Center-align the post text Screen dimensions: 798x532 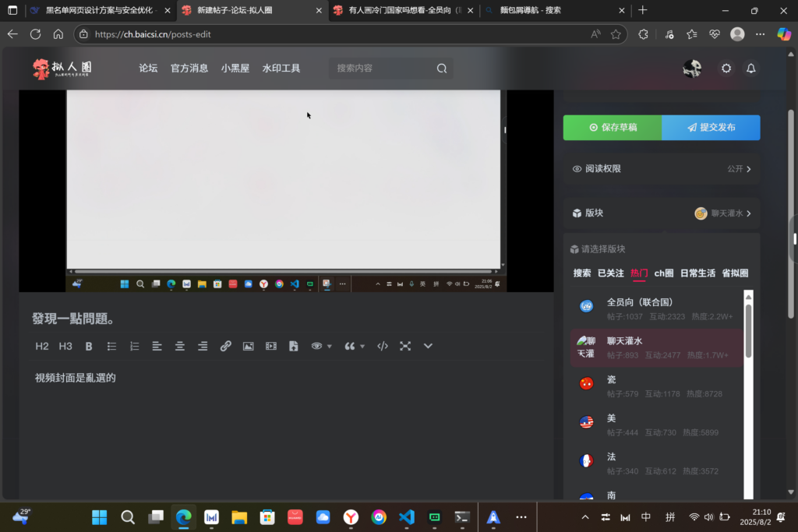pyautogui.click(x=180, y=346)
